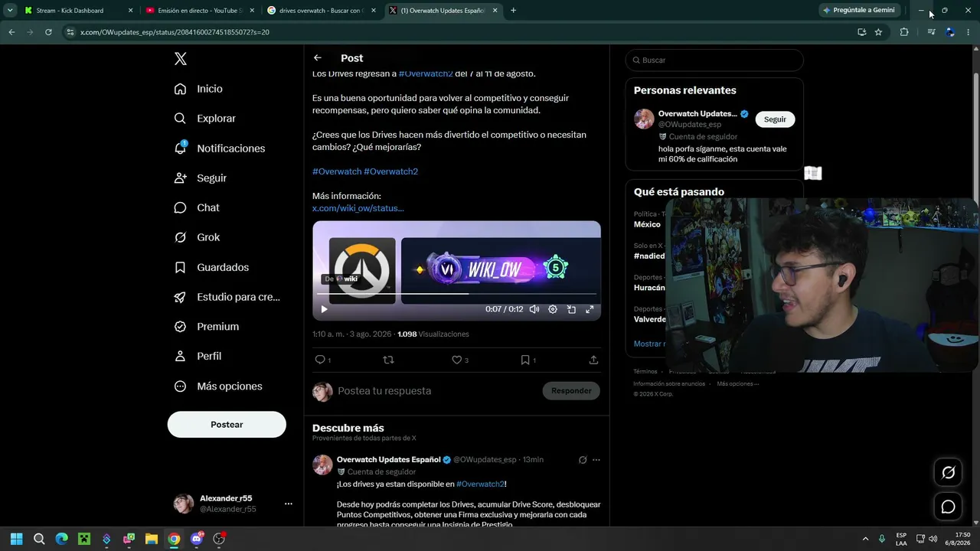Image resolution: width=980 pixels, height=551 pixels.
Task: Bookmark this page with the star icon
Action: coord(878,32)
